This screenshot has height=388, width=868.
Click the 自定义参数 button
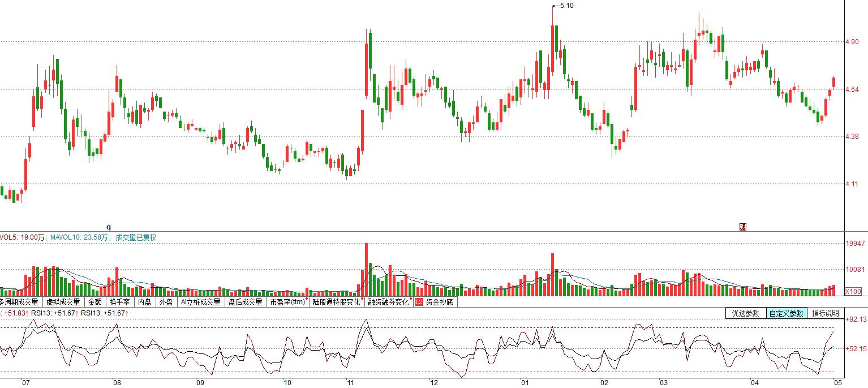pyautogui.click(x=785, y=313)
